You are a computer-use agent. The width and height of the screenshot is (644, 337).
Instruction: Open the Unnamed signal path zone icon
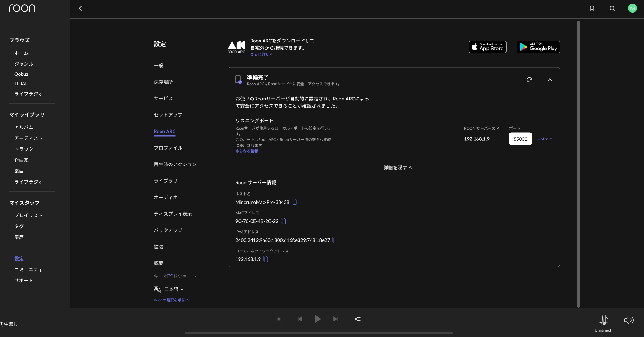[603, 320]
